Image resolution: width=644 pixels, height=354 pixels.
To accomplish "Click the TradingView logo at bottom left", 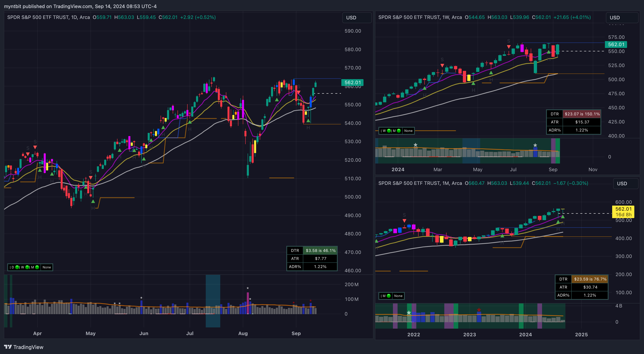I will click(24, 347).
